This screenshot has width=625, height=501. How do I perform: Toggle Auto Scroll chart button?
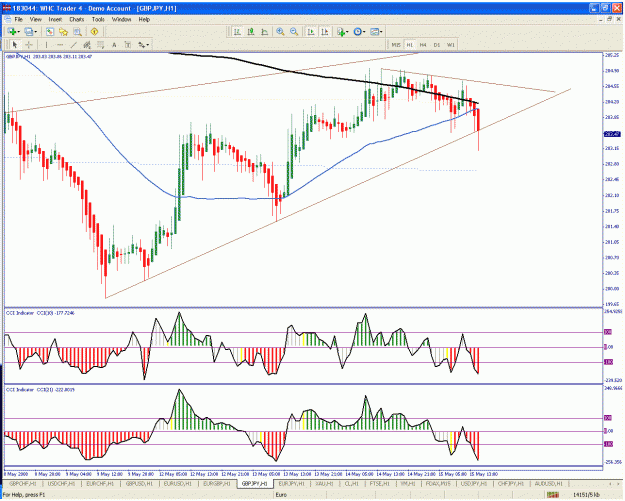click(x=311, y=31)
